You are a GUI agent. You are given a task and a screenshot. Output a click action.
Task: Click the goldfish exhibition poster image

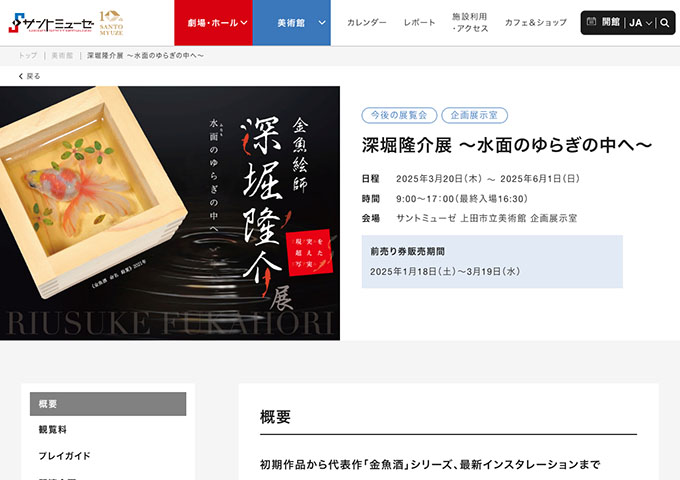(x=170, y=213)
